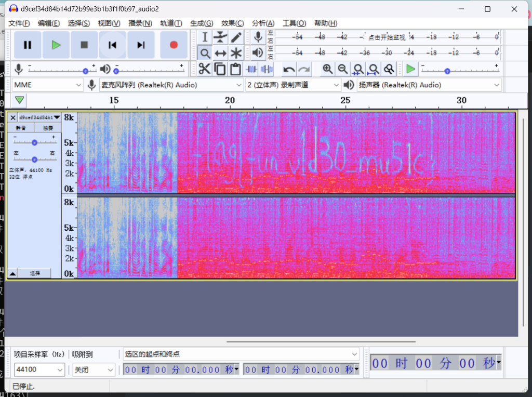Toggle the Pause button

[28, 45]
